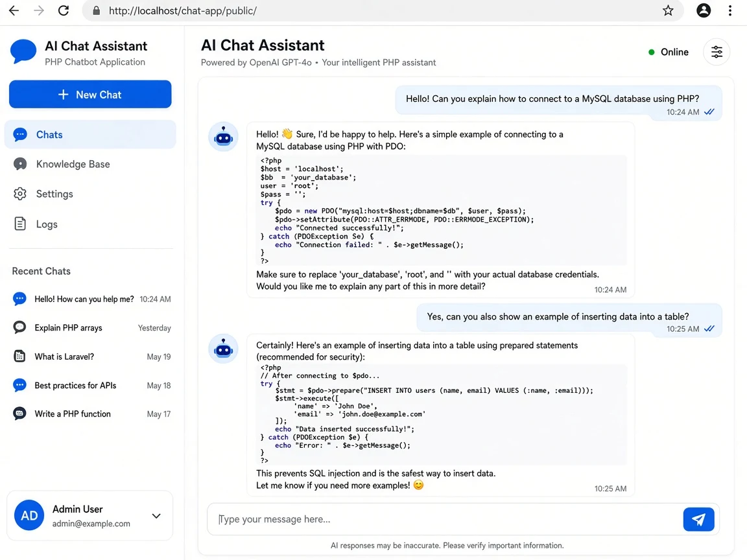
Task: Send message with paper plane button
Action: click(698, 519)
